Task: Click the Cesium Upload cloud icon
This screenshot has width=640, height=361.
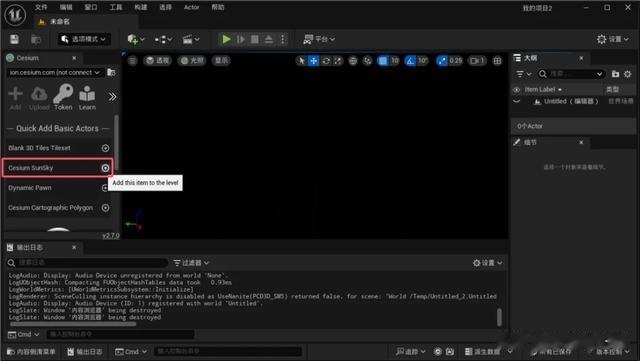Action: 39,98
